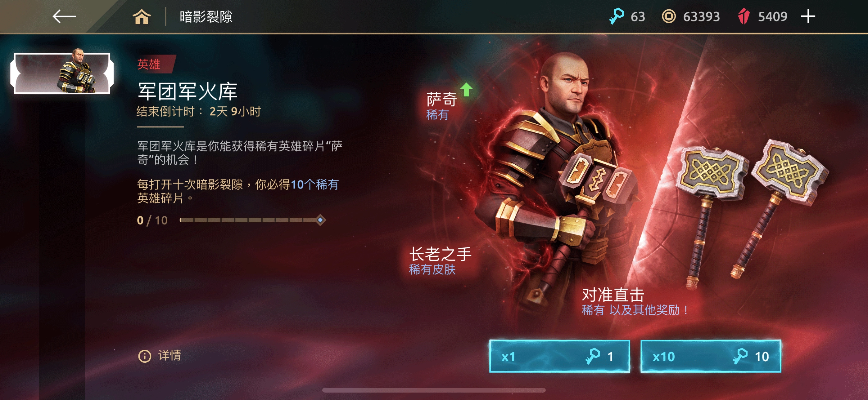Go to the home screen icon

(141, 16)
